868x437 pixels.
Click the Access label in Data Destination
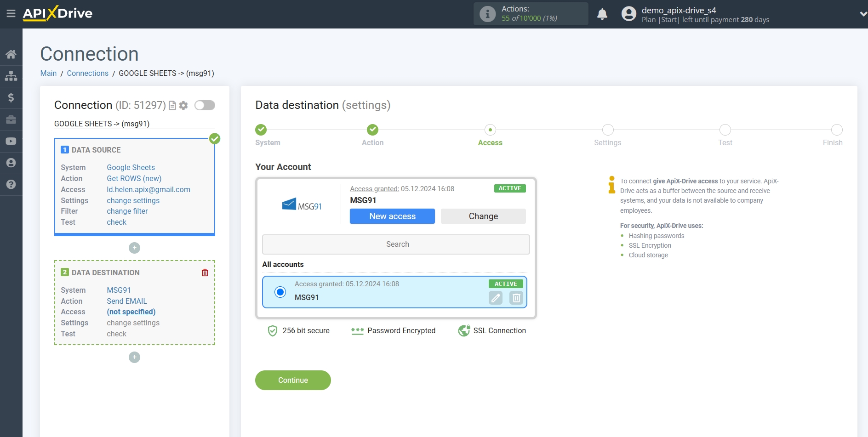point(73,312)
